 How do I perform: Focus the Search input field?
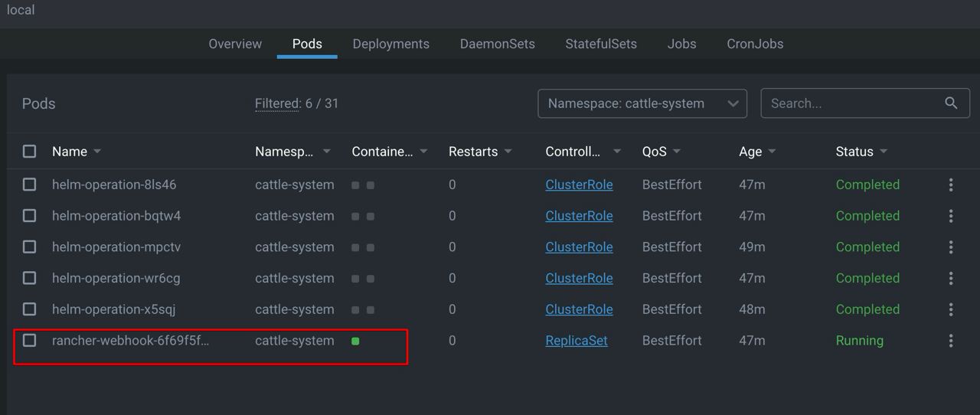pyautogui.click(x=854, y=103)
